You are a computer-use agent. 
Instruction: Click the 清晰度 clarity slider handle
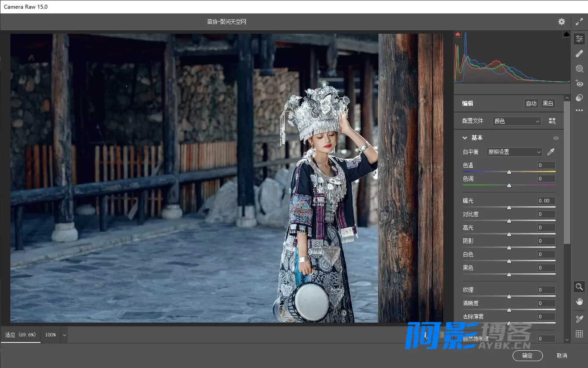[509, 310]
